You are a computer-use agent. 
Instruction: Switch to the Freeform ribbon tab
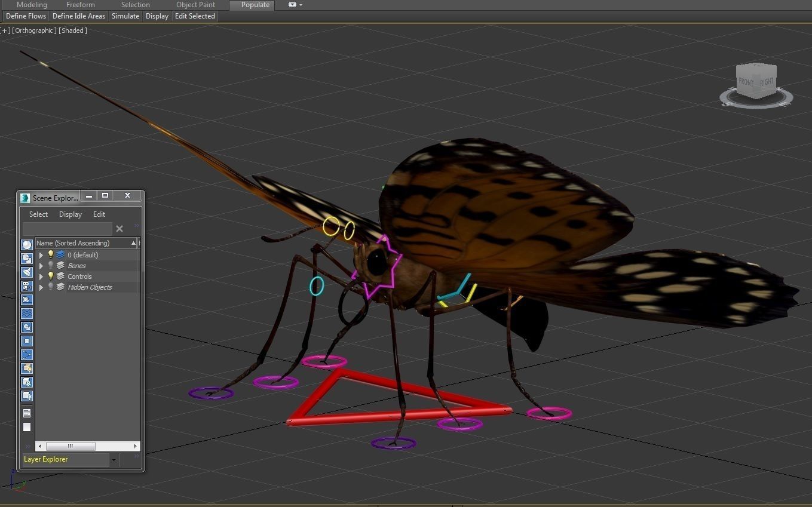coord(81,5)
